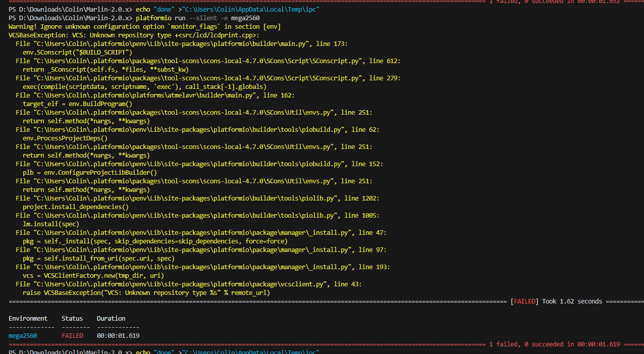Select the "raise VCSBaseException" code line
This screenshot has height=354, width=644.
pos(146,292)
